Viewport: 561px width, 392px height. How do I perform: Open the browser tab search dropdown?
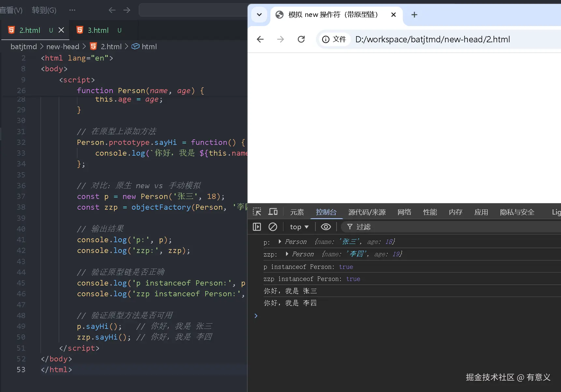259,15
